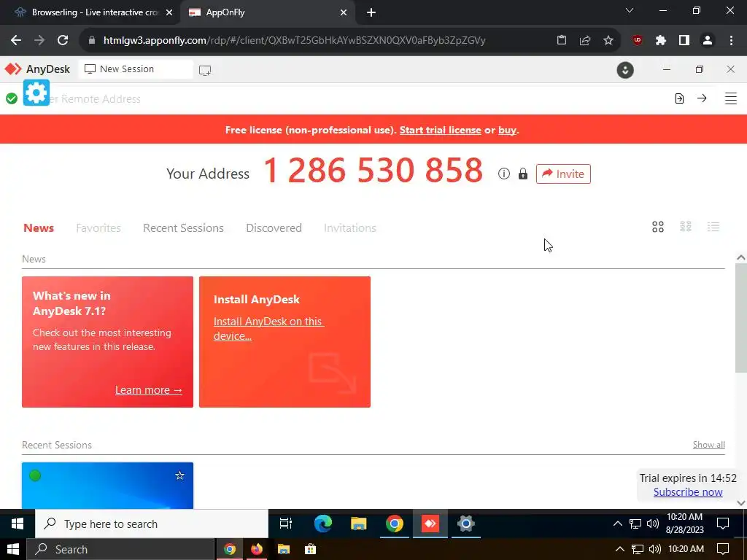Open Microsoft Store in local taskbar
Image resolution: width=747 pixels, height=560 pixels.
pos(311,550)
